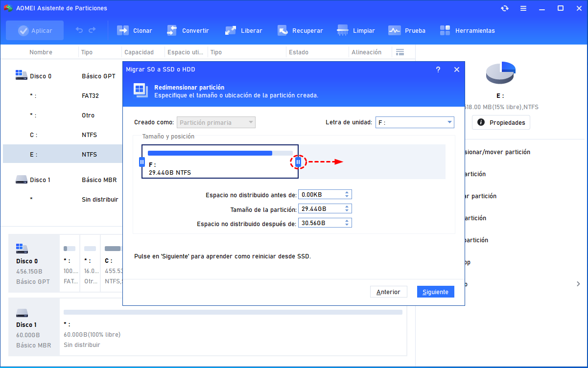Open the Letra de unidad dropdown
588x368 pixels.
(x=415, y=122)
